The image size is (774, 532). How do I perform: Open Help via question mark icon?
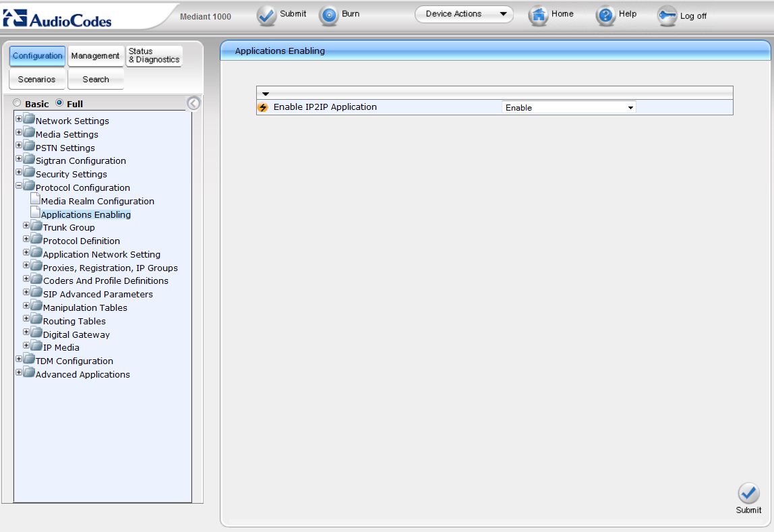click(x=605, y=16)
